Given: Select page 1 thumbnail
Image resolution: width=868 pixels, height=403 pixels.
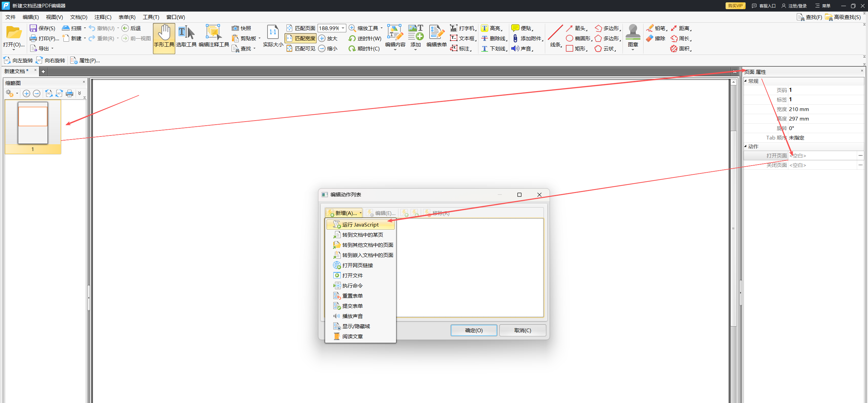Looking at the screenshot, I should [33, 123].
